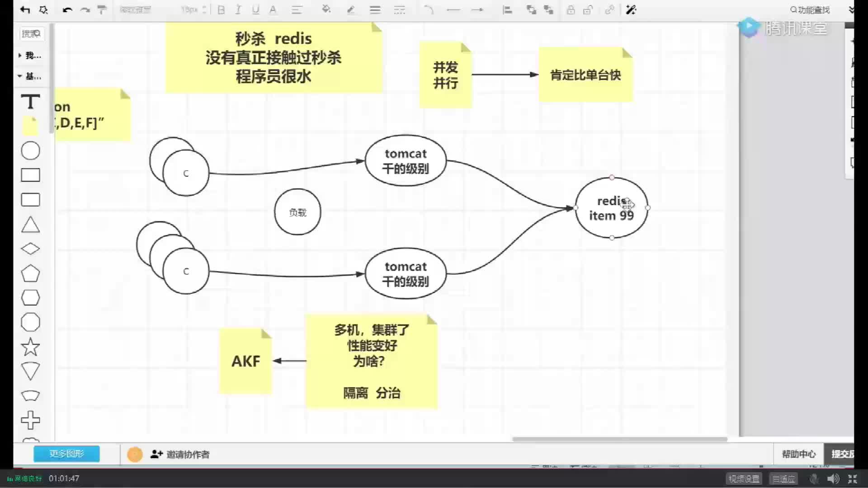Select the circle shape from palette
The width and height of the screenshot is (868, 488).
coord(31,150)
